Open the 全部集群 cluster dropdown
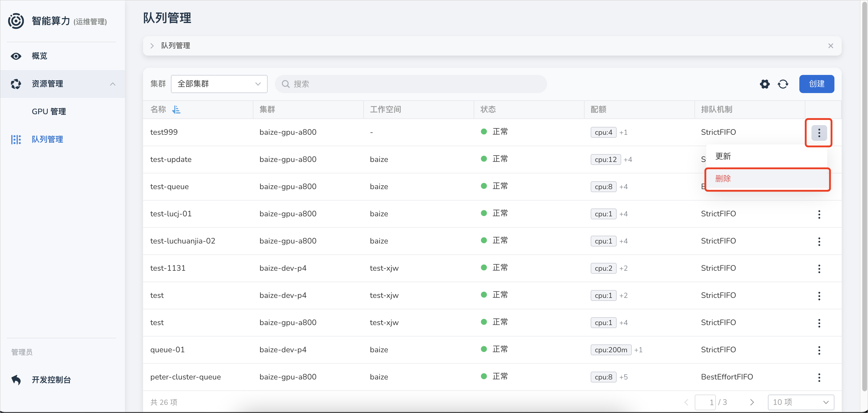This screenshot has height=413, width=868. point(219,84)
